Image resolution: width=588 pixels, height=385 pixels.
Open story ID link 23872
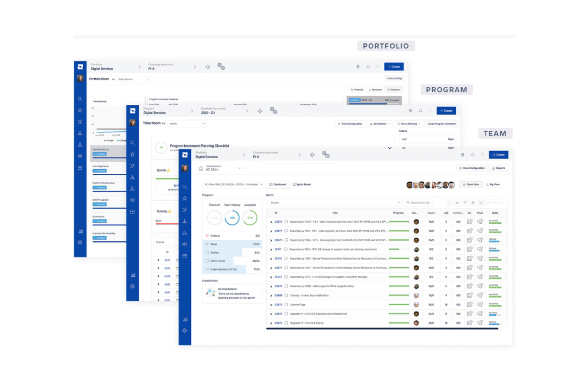click(278, 222)
